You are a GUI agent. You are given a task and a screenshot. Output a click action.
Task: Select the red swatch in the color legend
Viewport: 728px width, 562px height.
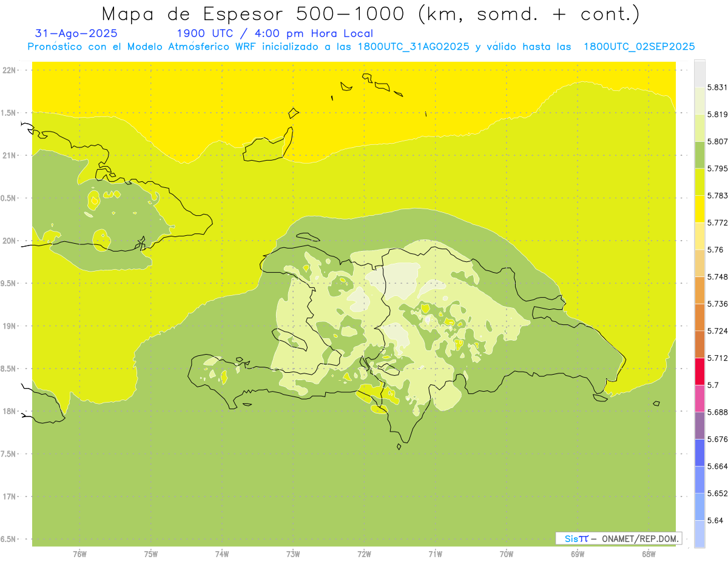(699, 371)
